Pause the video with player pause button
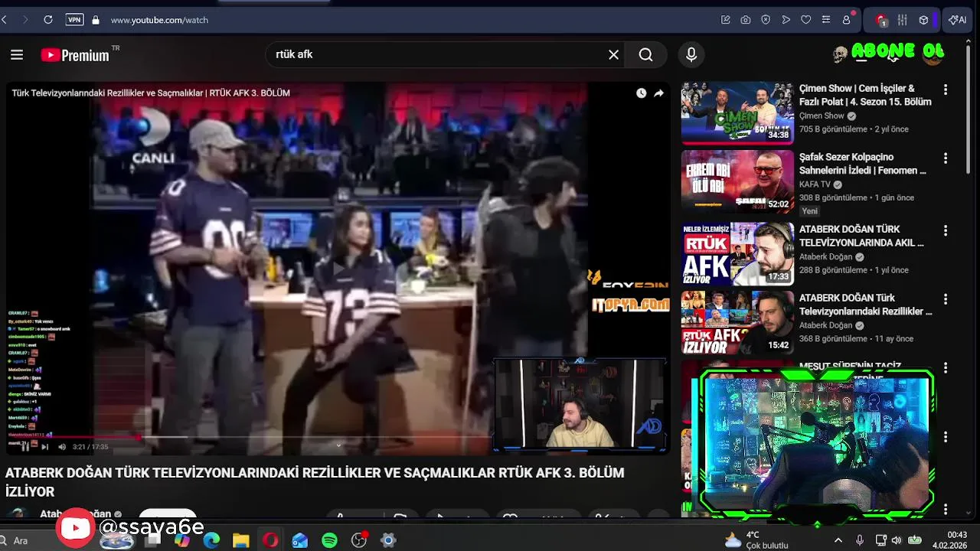 24,447
